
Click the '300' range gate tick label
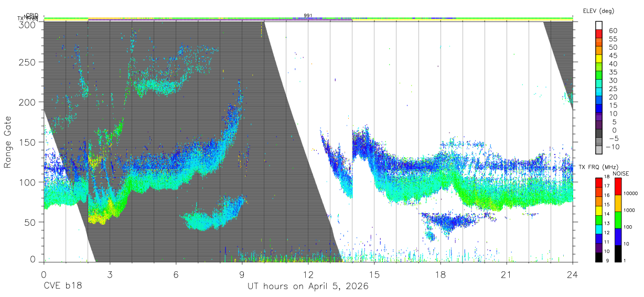[28, 24]
